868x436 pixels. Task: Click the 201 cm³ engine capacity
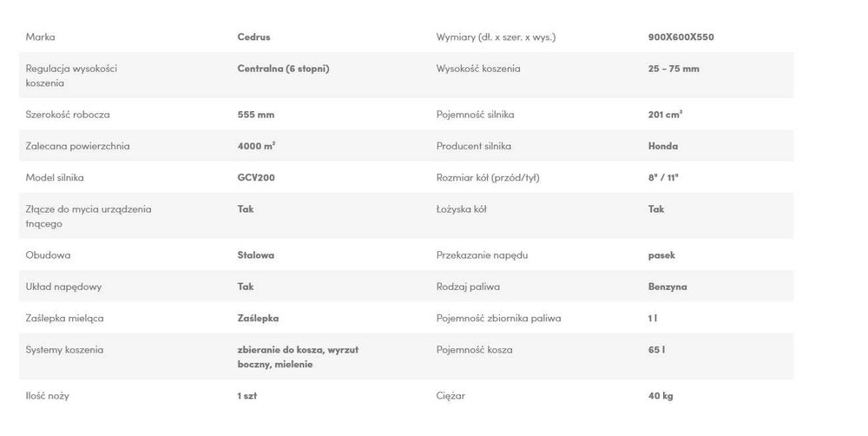(665, 115)
